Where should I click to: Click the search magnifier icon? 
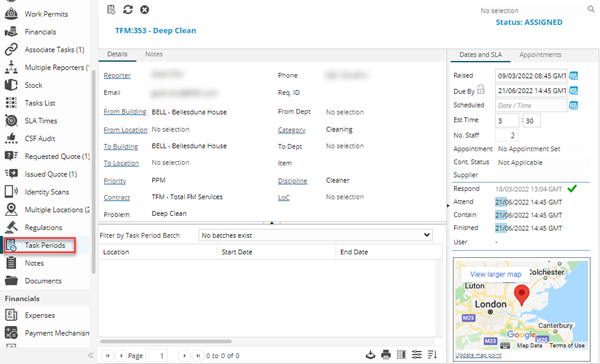(x=591, y=9)
